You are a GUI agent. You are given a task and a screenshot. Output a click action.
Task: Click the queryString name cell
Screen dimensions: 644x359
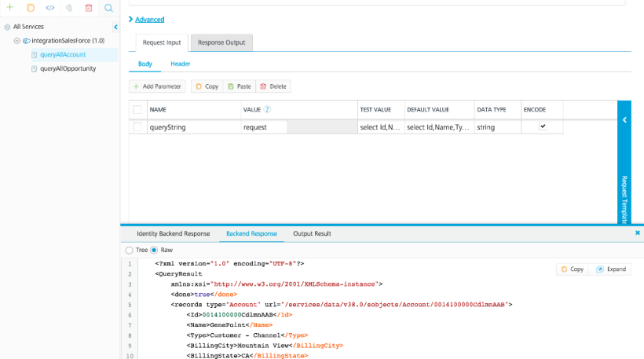(x=194, y=127)
